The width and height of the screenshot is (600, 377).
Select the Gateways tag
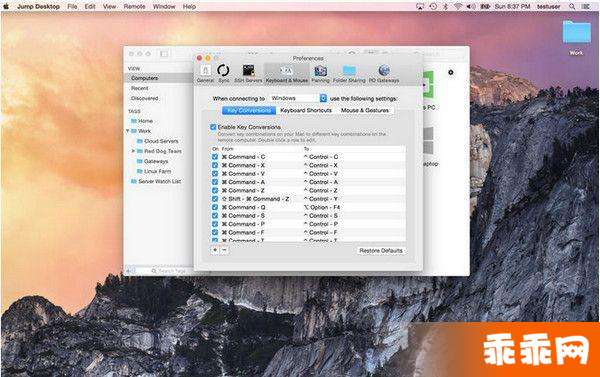point(156,161)
